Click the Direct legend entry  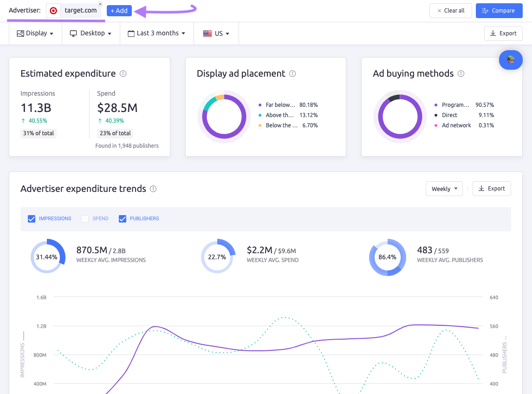click(x=464, y=115)
